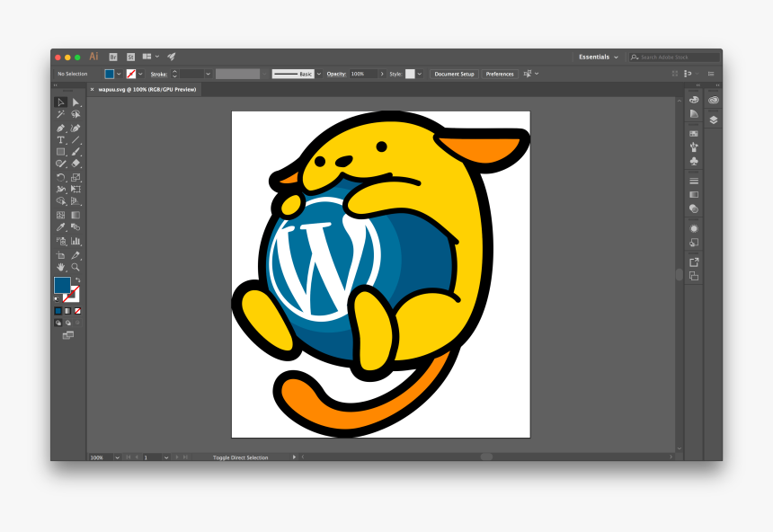The image size is (773, 532).
Task: Select the Selection (black arrow) tool
Action: [60, 102]
